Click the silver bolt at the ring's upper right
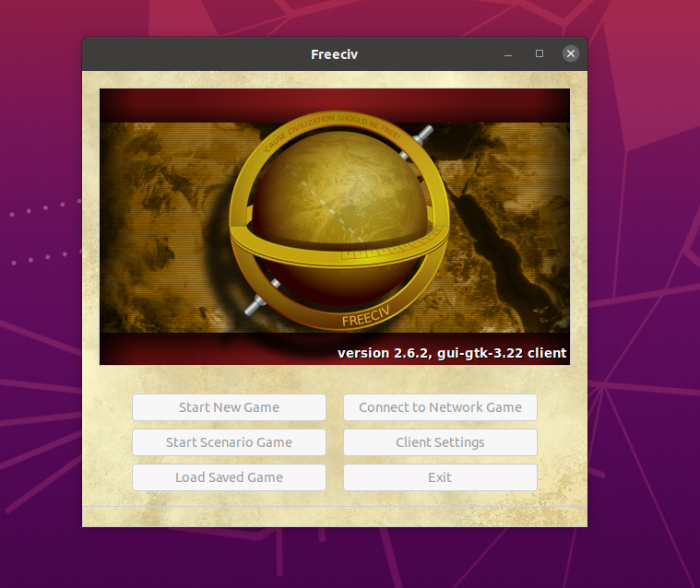Screen dimensions: 700x588 click(422, 137)
